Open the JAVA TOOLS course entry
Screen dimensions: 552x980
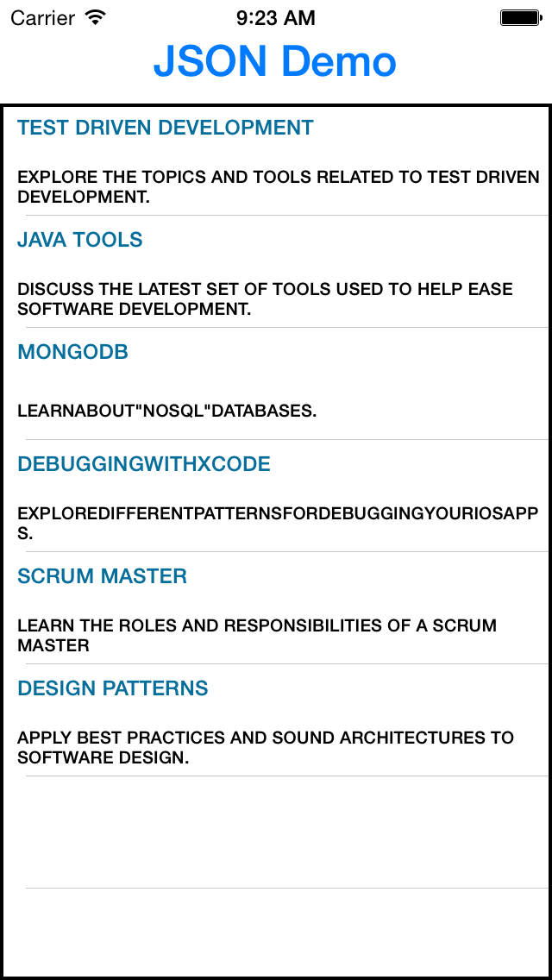80,240
